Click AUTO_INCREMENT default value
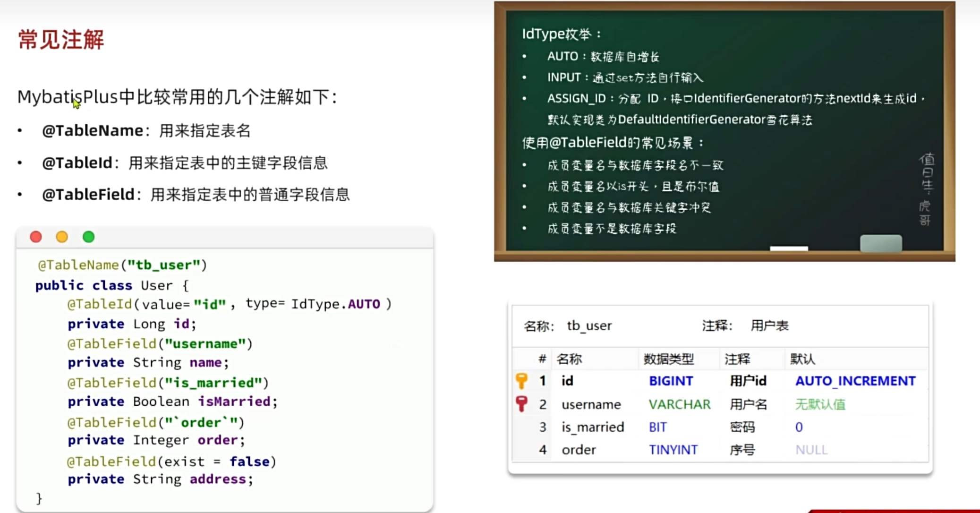980x513 pixels. coord(855,381)
